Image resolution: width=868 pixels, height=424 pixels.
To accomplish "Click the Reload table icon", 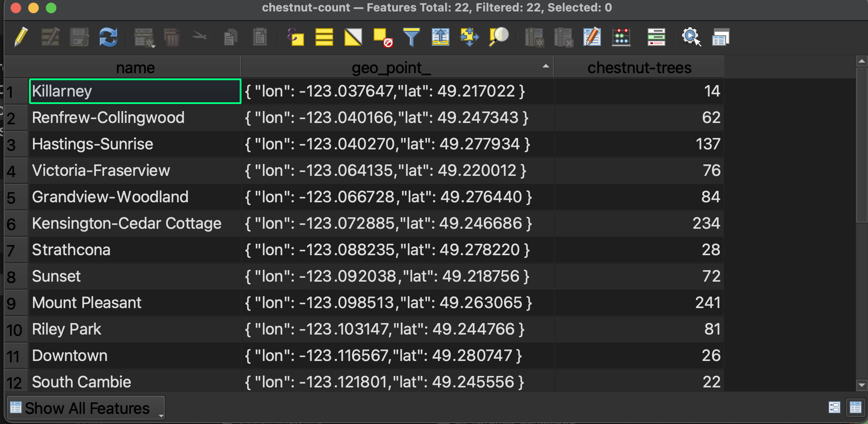I will 108,37.
